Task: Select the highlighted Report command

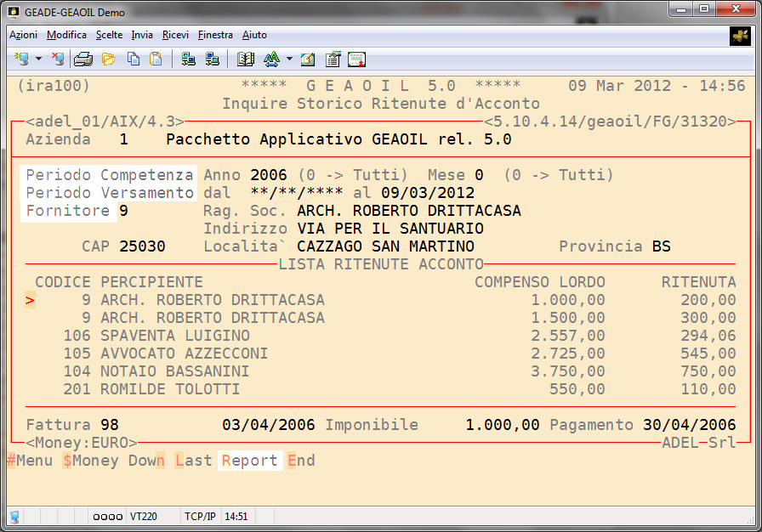Action: 249,461
